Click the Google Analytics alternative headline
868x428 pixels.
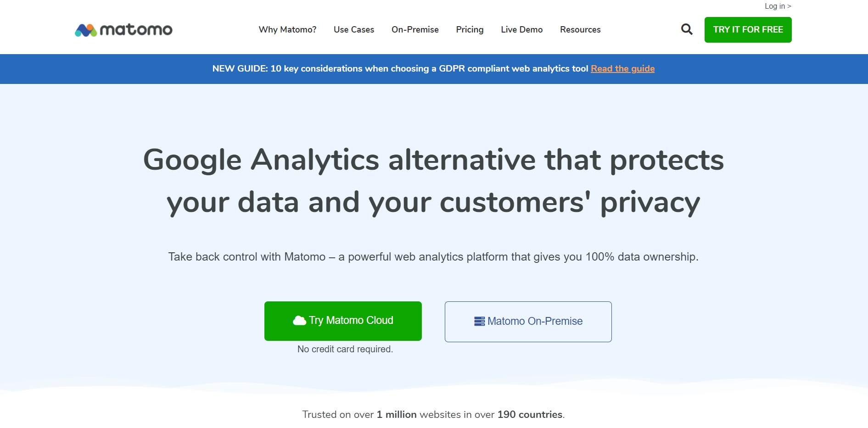pos(433,181)
